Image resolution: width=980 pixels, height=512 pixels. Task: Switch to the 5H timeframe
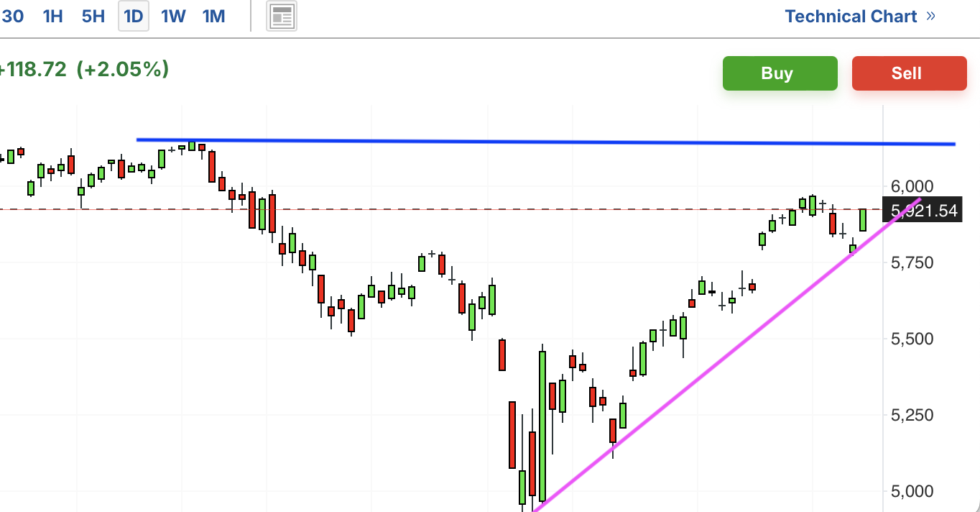point(93,17)
